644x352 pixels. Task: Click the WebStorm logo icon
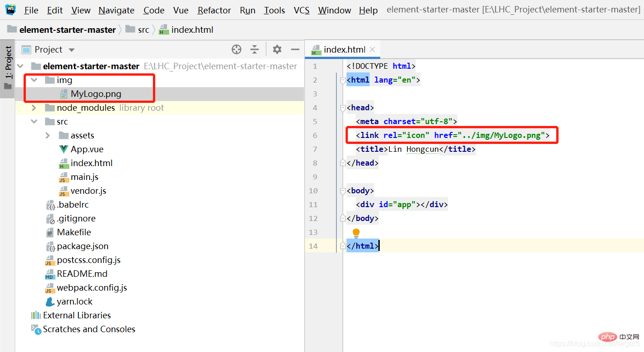[10, 10]
